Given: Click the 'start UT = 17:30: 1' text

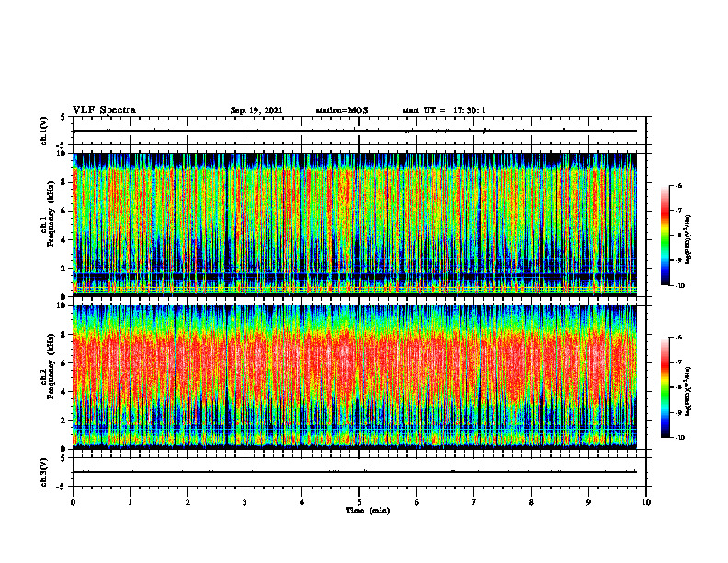Looking at the screenshot, I should (444, 110).
